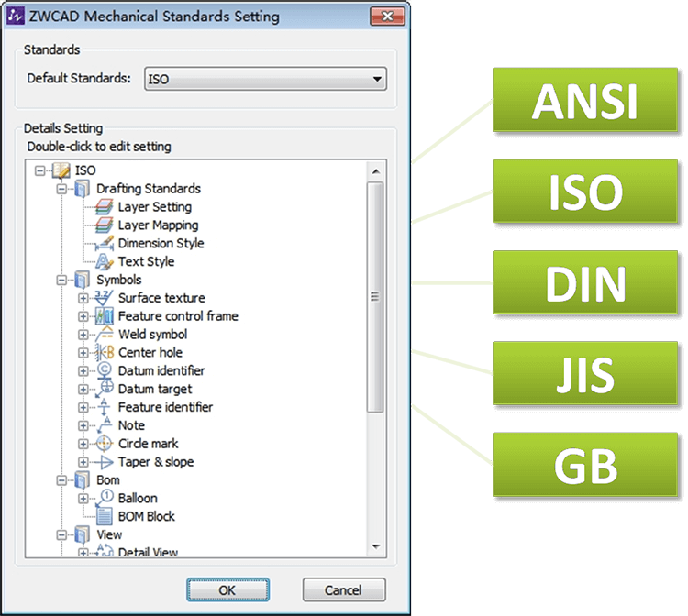Select the Layer Mapping tree item
This screenshot has height=616, width=688.
click(157, 225)
